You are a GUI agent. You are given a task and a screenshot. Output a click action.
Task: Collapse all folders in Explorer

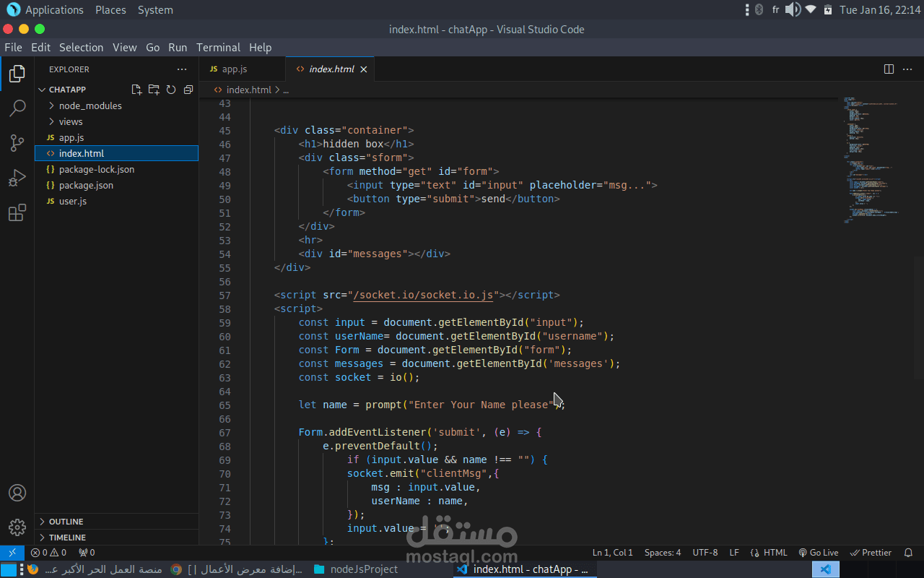pyautogui.click(x=188, y=90)
